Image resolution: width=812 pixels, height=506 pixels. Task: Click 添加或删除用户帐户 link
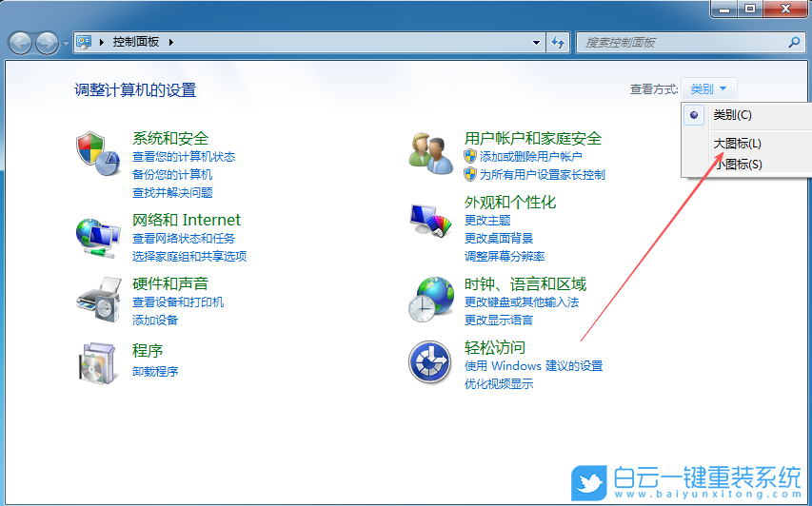[531, 156]
